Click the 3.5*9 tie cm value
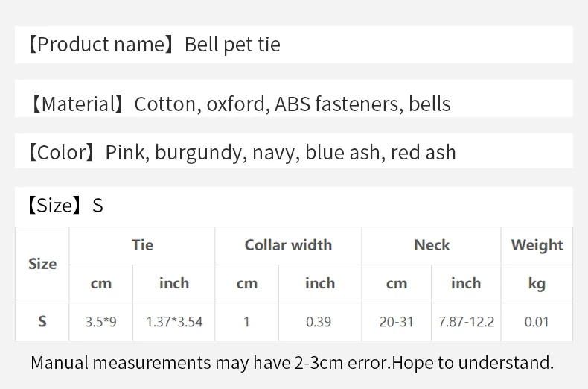The image size is (588, 389). point(101,322)
